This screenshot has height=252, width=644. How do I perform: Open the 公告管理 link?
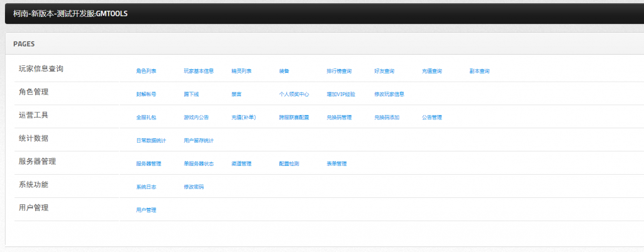point(432,118)
